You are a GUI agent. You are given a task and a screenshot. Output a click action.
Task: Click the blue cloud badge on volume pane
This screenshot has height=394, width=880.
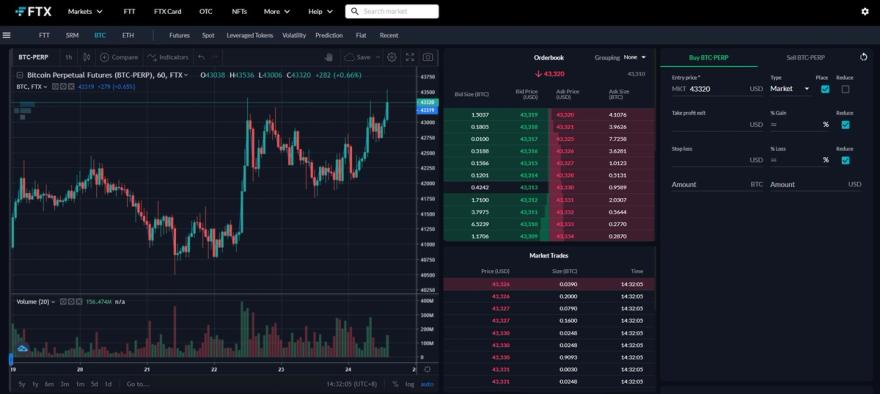tap(22, 349)
